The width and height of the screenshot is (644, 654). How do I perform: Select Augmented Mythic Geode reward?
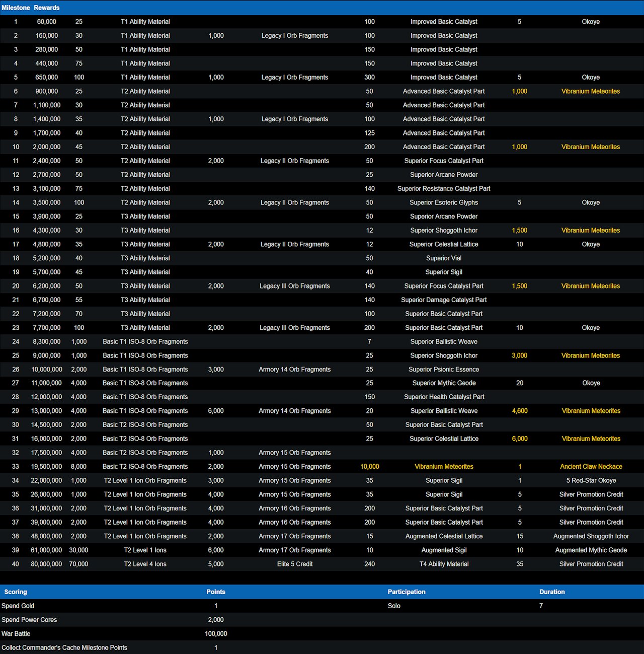coord(591,550)
